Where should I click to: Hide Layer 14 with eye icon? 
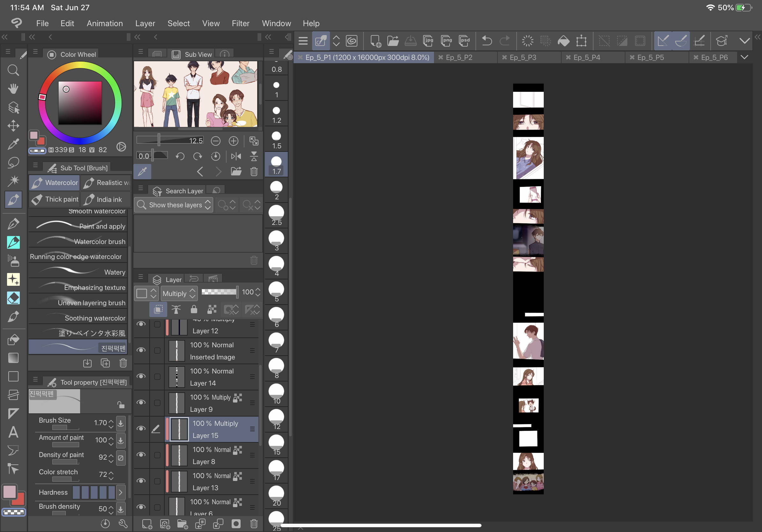(x=141, y=376)
